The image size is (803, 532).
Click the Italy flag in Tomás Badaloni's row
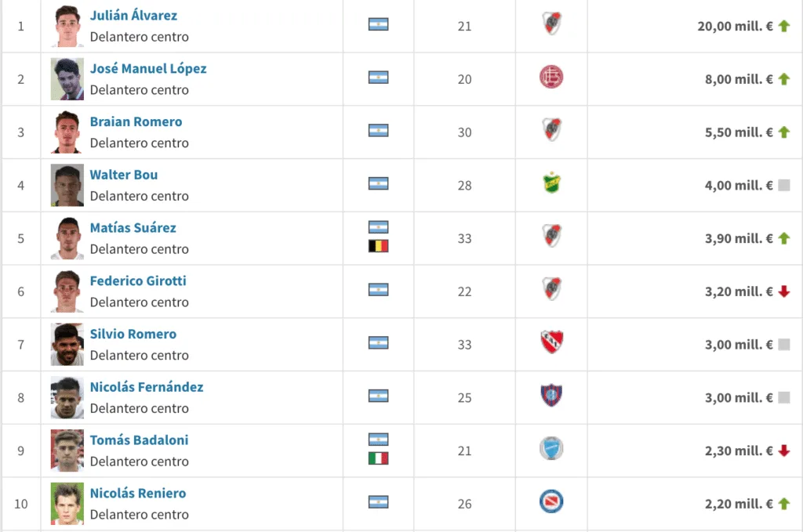click(379, 458)
